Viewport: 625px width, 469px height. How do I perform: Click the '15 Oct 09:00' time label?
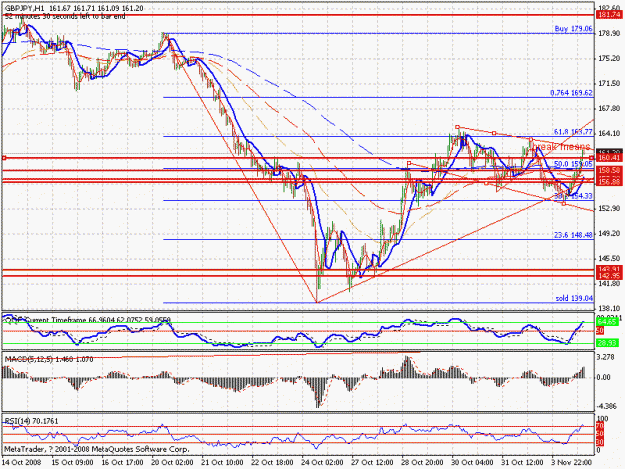73,463
